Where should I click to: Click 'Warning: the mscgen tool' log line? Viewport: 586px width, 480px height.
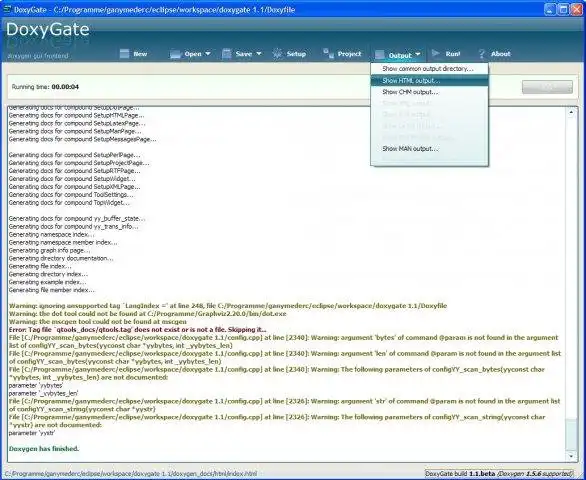point(98,322)
